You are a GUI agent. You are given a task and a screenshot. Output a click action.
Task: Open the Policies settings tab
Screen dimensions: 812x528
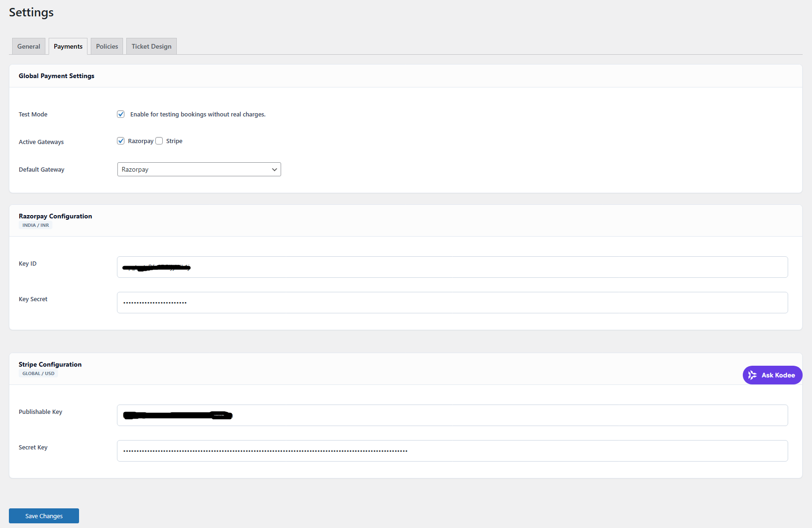click(x=106, y=46)
